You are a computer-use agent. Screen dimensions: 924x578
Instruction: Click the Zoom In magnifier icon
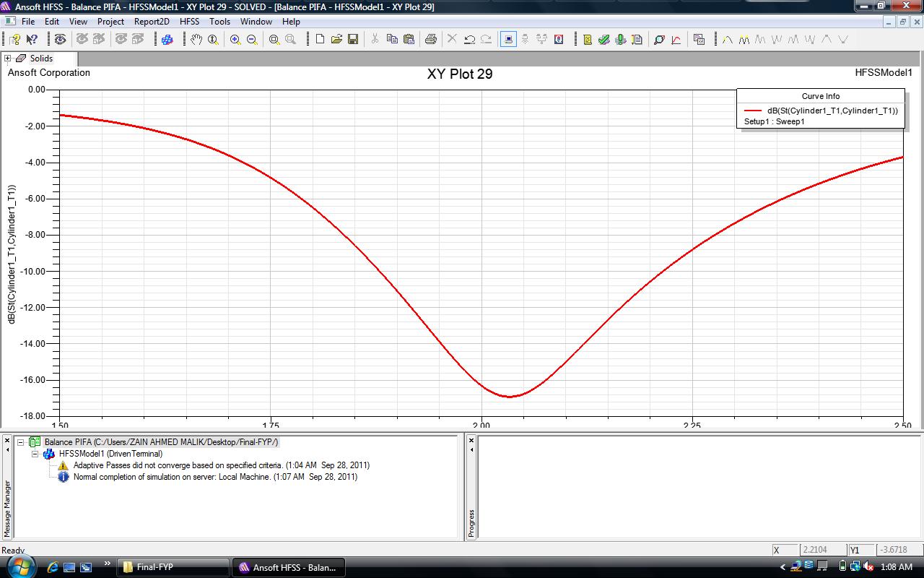tap(235, 39)
